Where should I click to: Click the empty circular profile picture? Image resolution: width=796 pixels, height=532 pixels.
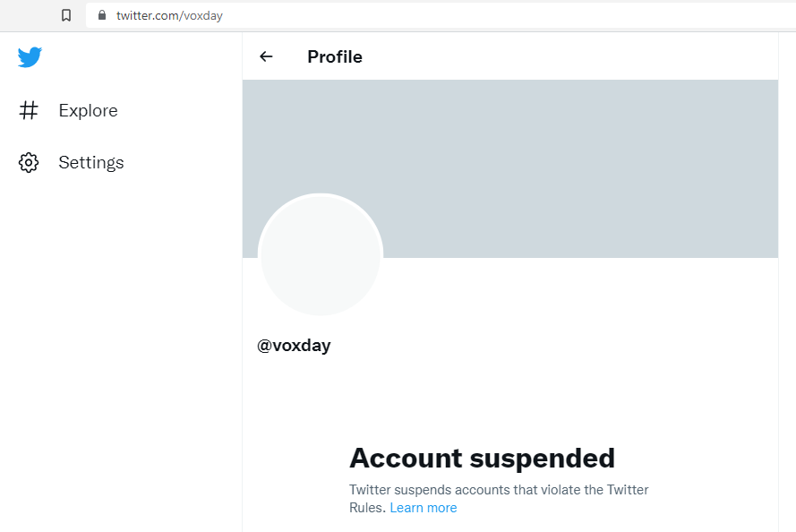point(321,254)
